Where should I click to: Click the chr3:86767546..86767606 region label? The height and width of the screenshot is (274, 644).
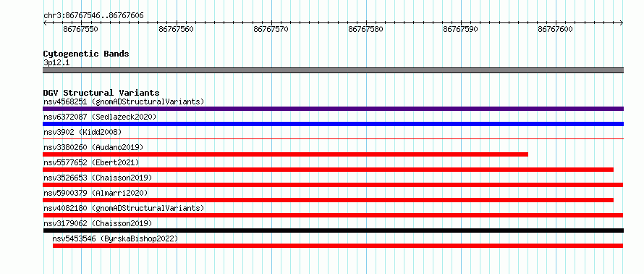(93, 16)
